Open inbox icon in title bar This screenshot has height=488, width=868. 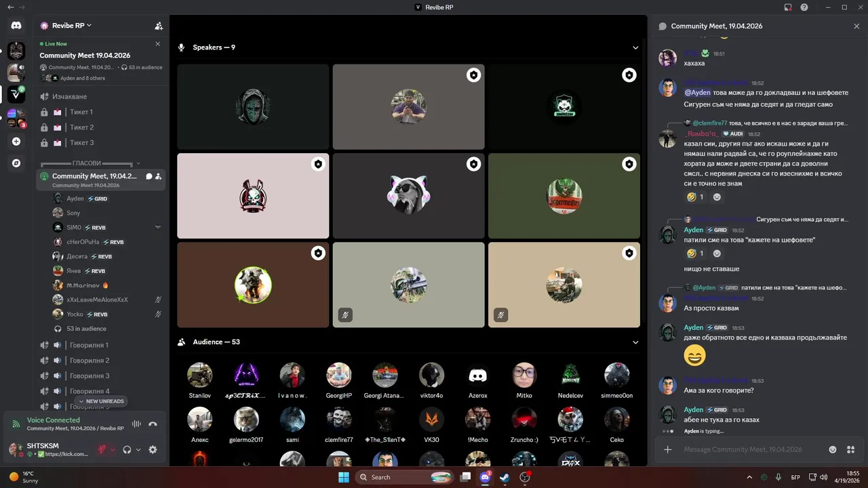click(x=788, y=7)
